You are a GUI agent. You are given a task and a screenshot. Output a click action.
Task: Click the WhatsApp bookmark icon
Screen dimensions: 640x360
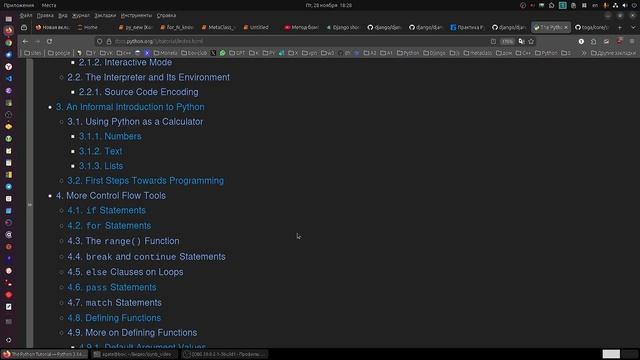pos(222,53)
